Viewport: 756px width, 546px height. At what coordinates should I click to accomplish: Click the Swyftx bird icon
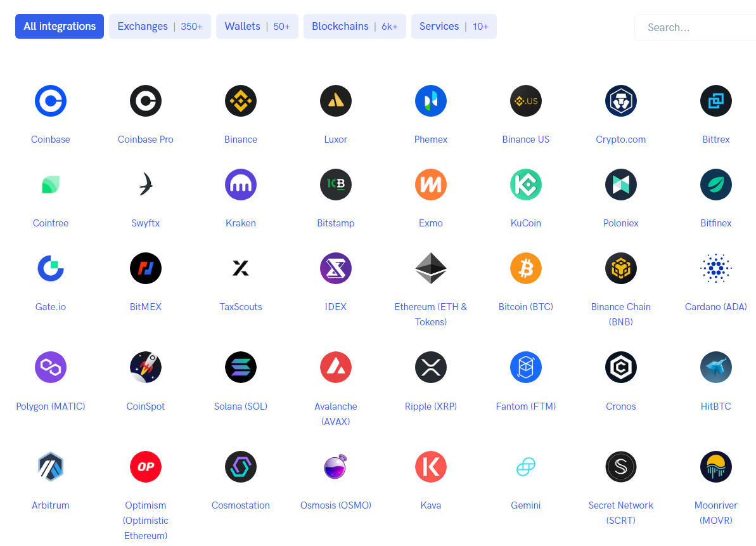click(x=146, y=185)
